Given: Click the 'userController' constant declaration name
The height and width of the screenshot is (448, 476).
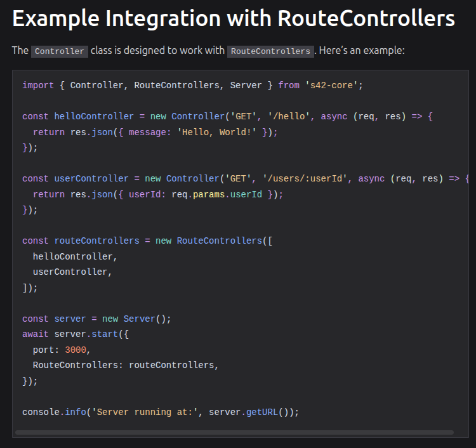Looking at the screenshot, I should click(91, 178).
